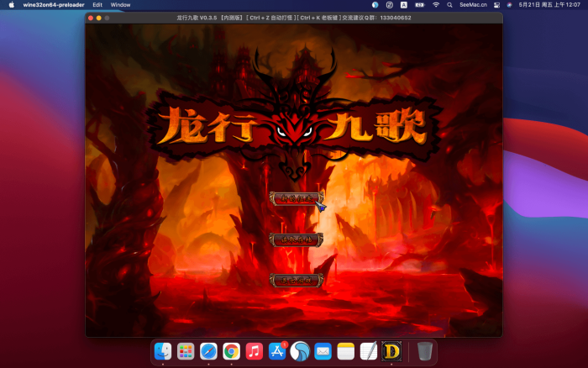This screenshot has height=368, width=588.
Task: Click the date and time in menu bar
Action: pyautogui.click(x=550, y=4)
